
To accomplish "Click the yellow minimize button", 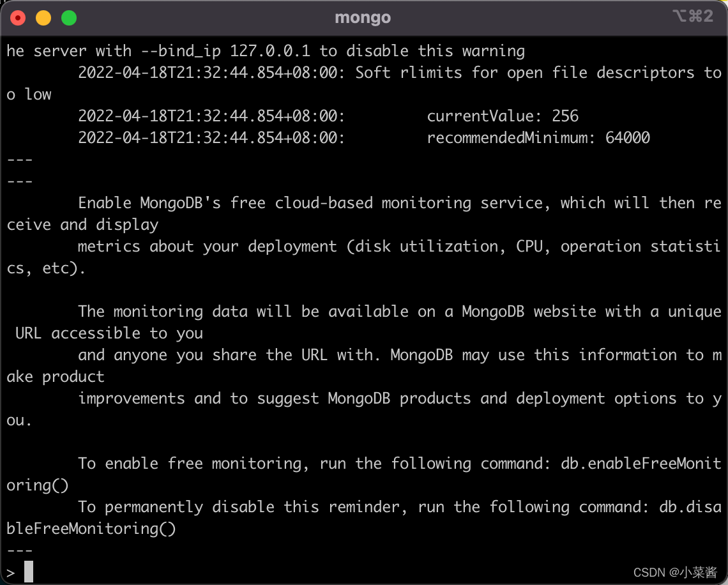I will tap(43, 17).
